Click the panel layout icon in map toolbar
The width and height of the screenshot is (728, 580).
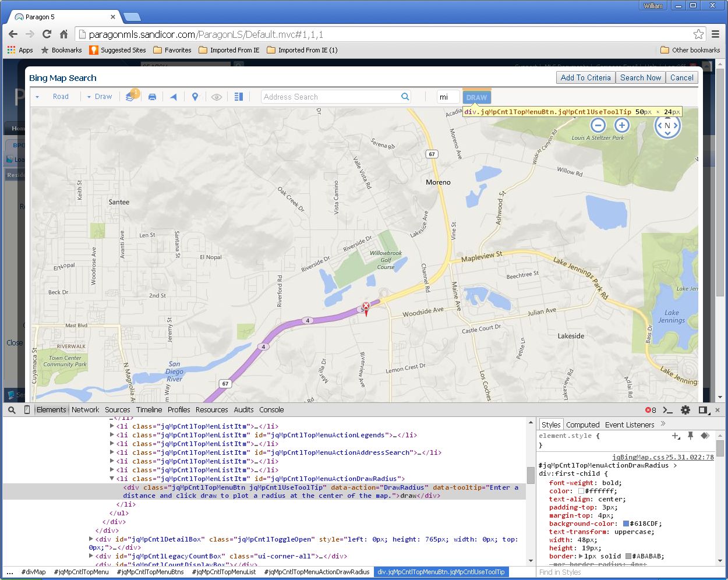coord(238,97)
